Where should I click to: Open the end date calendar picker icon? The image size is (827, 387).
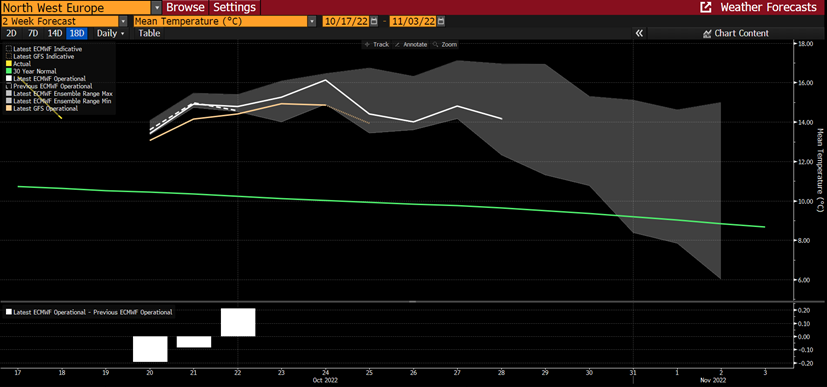click(x=441, y=21)
